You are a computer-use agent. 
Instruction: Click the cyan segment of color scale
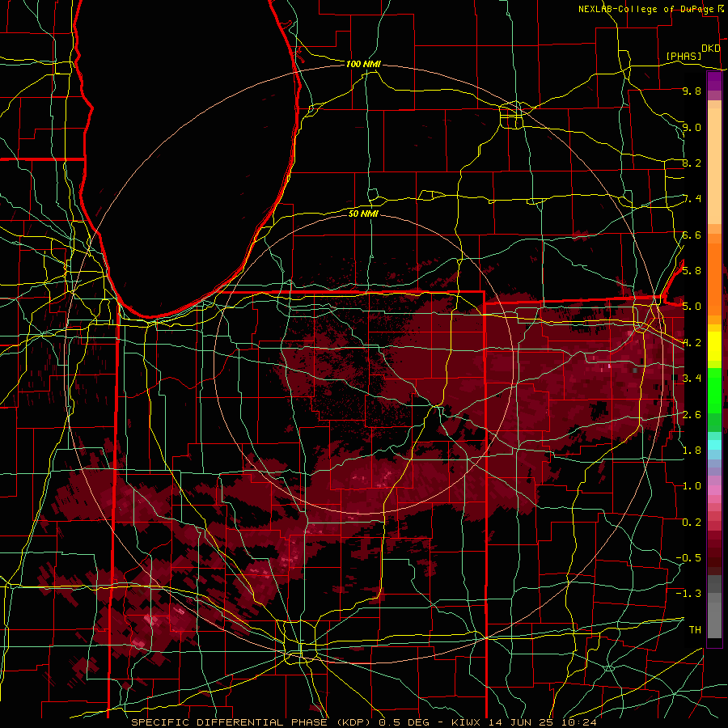coord(714,444)
